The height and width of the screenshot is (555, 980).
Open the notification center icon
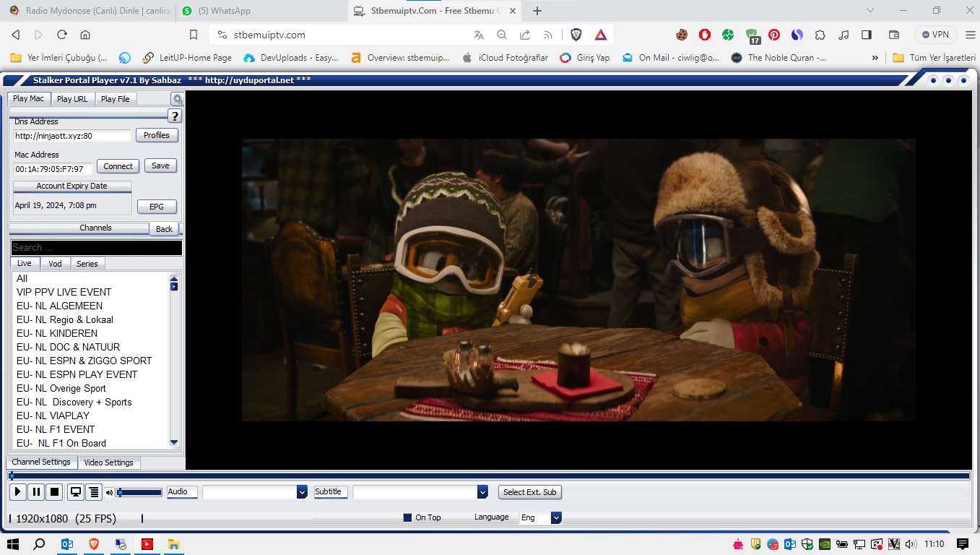point(963,544)
